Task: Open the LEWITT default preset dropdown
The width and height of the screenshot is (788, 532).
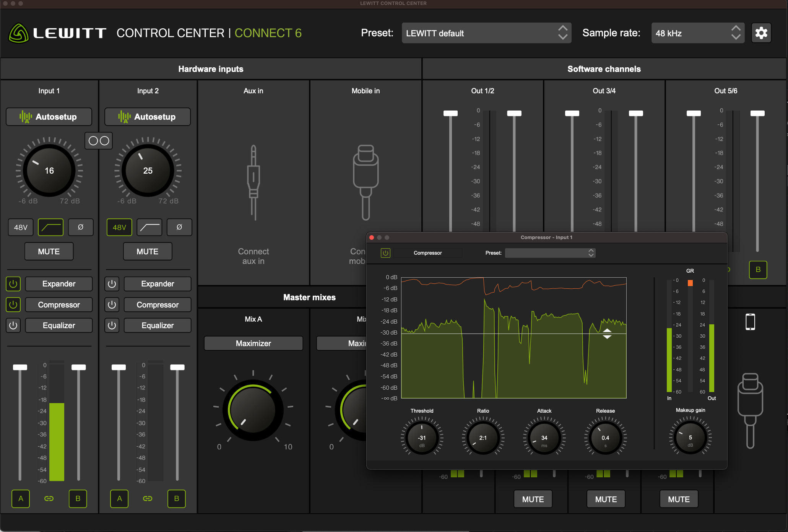Action: pos(486,33)
